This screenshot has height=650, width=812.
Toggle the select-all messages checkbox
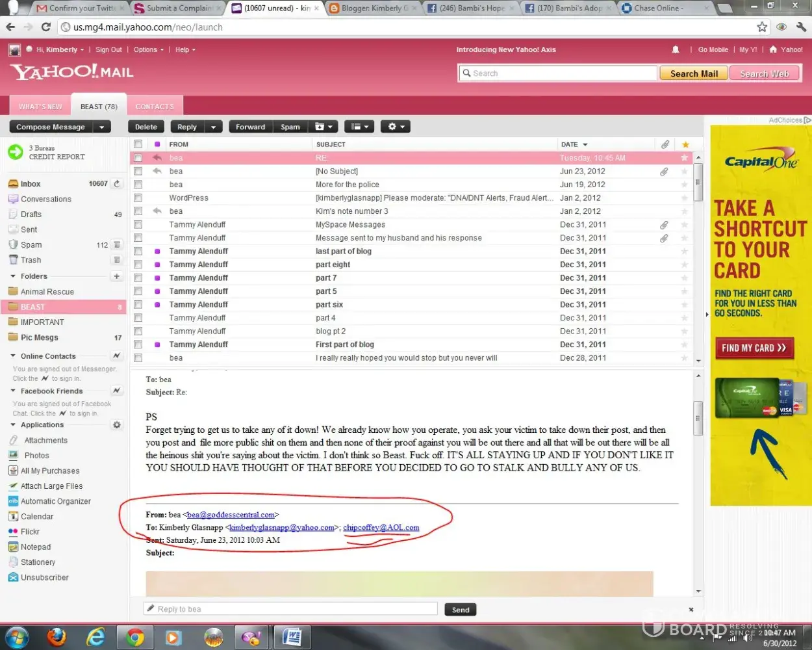[138, 144]
